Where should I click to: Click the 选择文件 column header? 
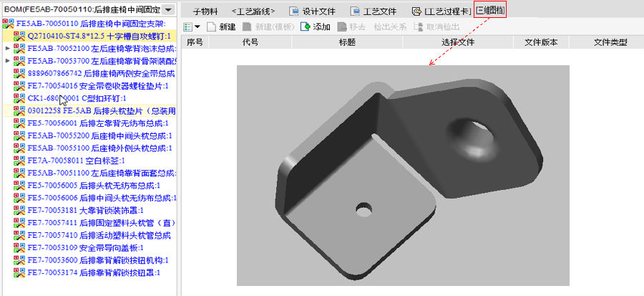458,42
